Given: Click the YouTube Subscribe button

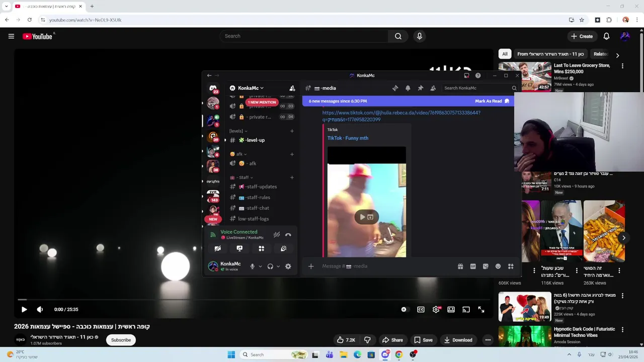Looking at the screenshot, I should 121,340.
